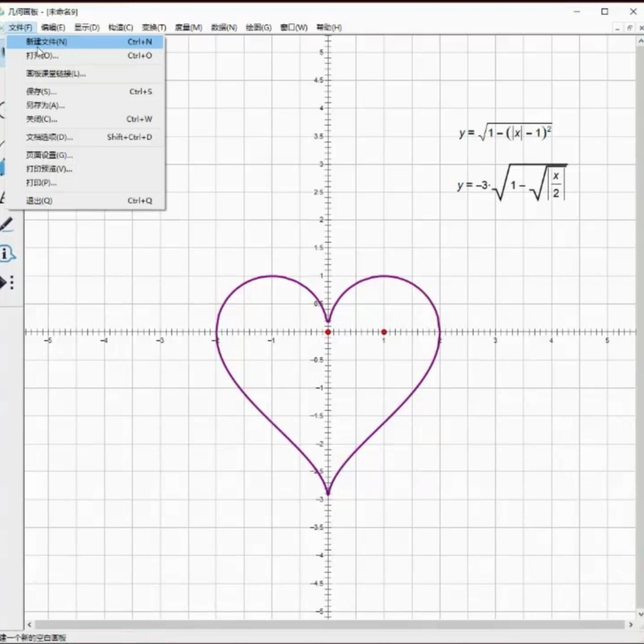Expand the 构造(C) construct menu
Viewport: 644px width, 644px height.
point(120,27)
